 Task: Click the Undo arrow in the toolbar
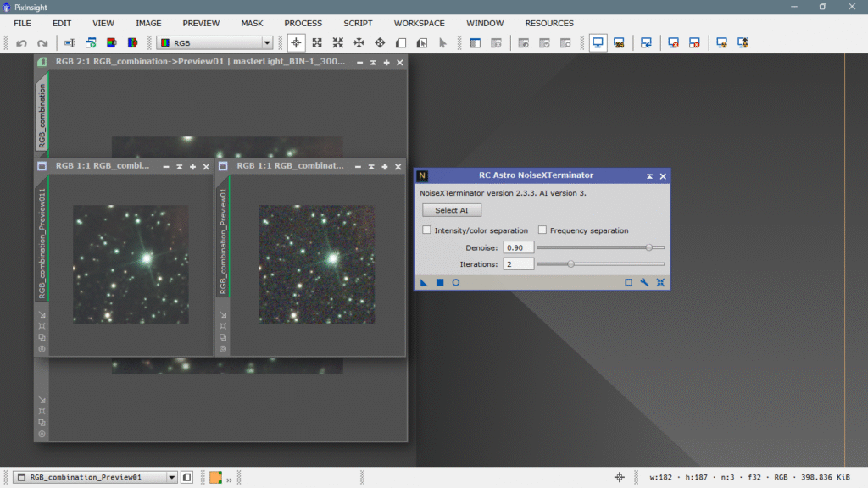[21, 43]
